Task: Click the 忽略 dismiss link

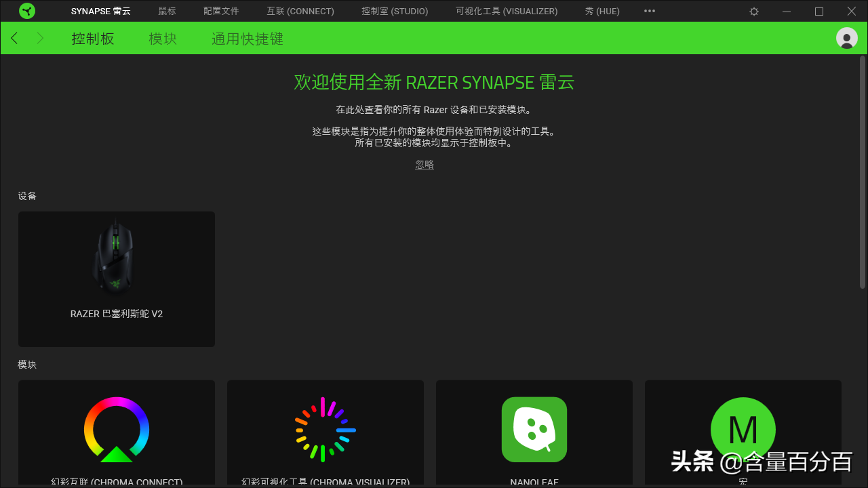Action: click(425, 165)
